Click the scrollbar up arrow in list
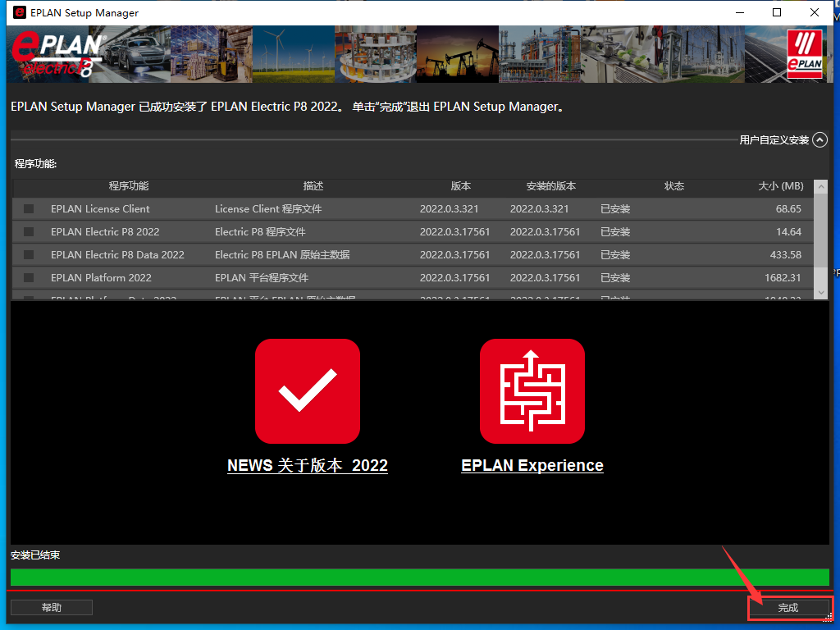Viewport: 840px width, 630px height. [x=820, y=188]
